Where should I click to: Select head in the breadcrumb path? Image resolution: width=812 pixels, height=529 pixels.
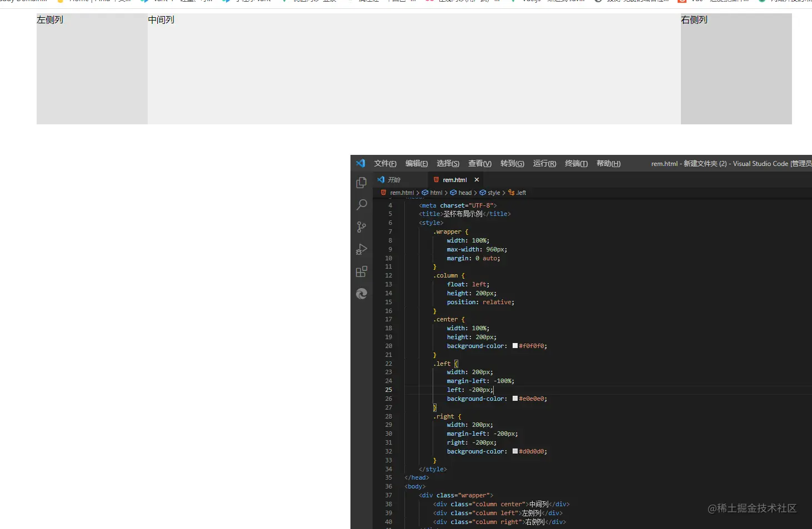(x=465, y=193)
